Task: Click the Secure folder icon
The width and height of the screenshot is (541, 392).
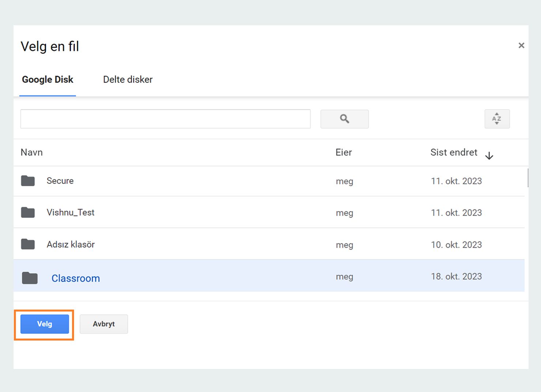Action: [28, 181]
